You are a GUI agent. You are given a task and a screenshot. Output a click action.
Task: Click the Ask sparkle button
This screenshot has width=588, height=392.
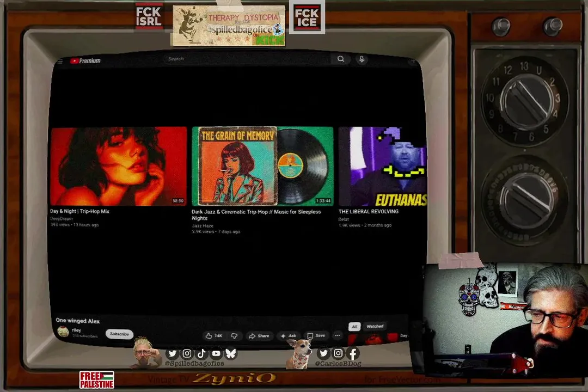(x=289, y=336)
